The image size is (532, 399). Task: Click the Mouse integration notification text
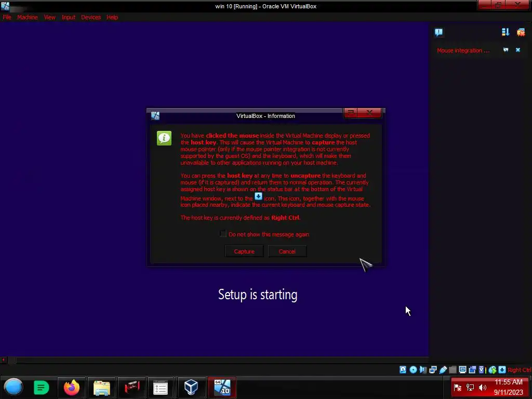463,50
